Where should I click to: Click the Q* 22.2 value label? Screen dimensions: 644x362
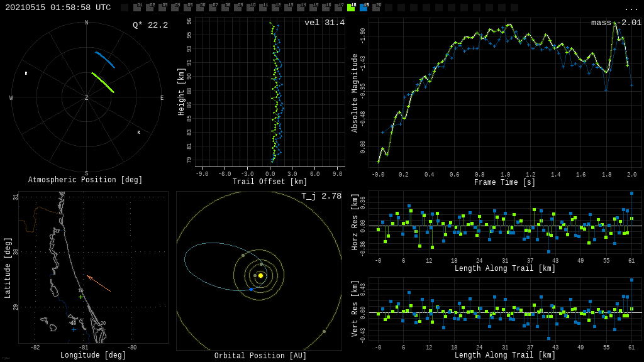click(x=150, y=25)
